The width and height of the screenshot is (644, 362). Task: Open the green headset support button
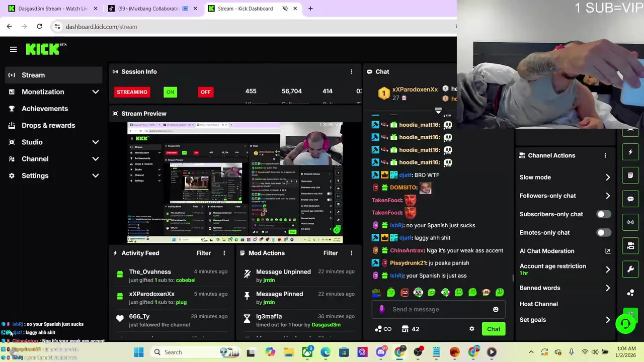[x=625, y=323]
